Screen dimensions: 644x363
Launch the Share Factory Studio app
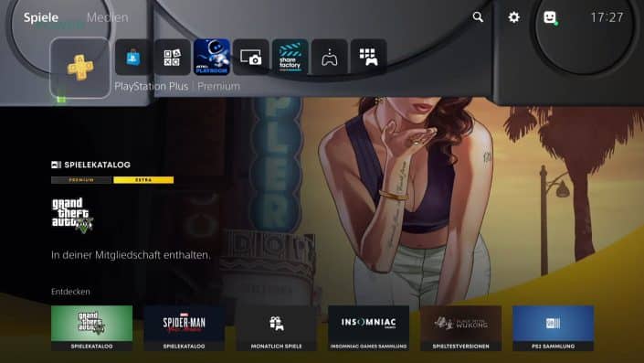(290, 57)
